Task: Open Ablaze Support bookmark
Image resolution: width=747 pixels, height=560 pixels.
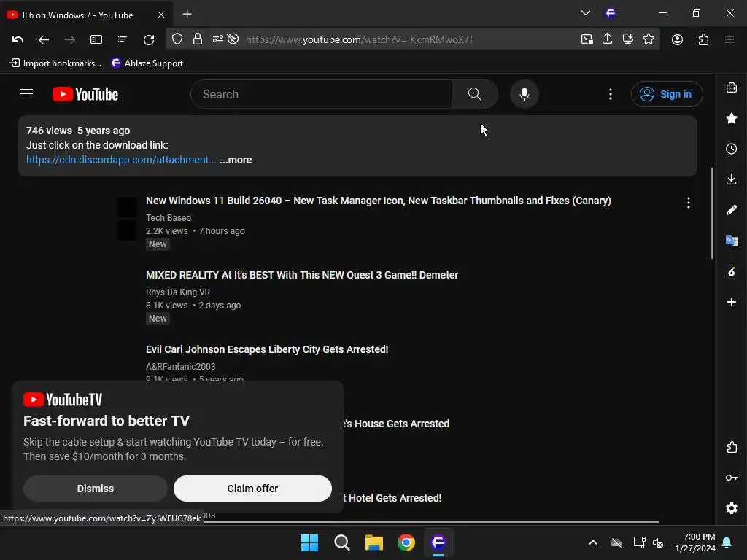Action: tap(147, 63)
